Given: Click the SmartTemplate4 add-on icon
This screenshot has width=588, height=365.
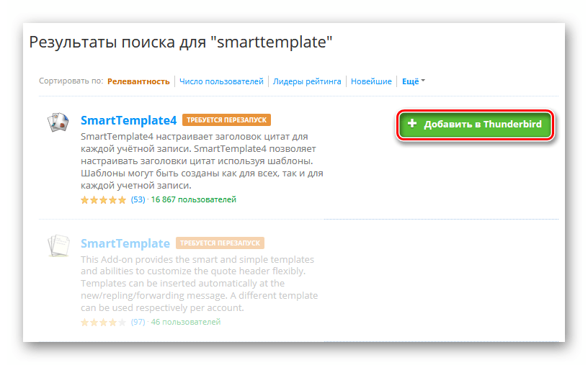Looking at the screenshot, I should click(57, 123).
